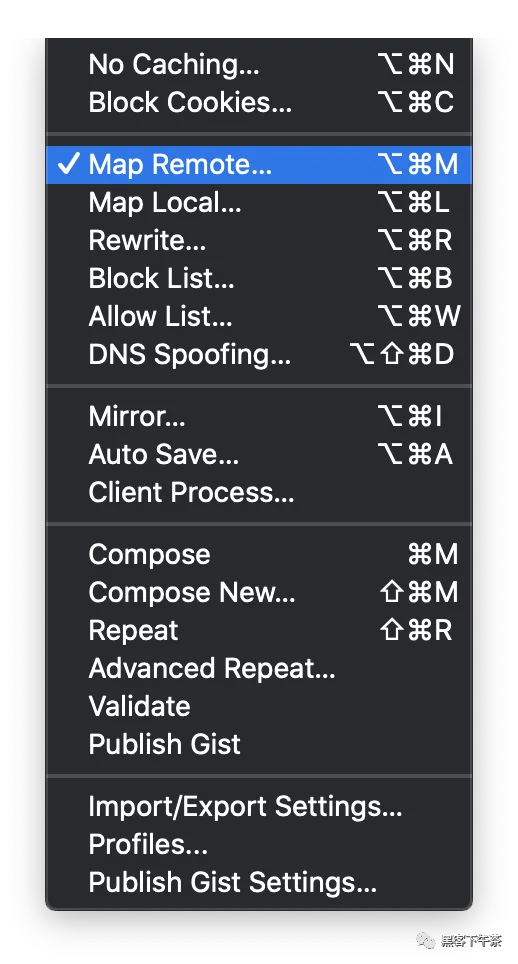Choose the Rewrite menu item
Screen dimensions: 518x964
259,240
